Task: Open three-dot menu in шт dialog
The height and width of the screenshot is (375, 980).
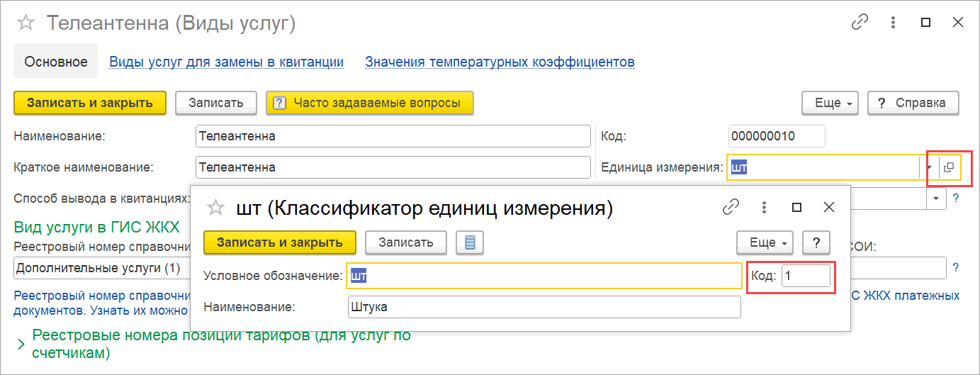Action: click(x=764, y=208)
